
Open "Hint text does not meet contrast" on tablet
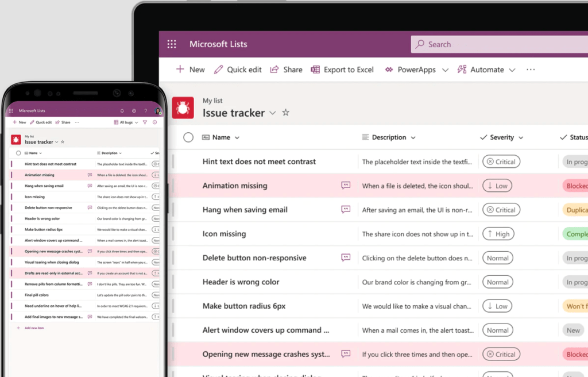point(259,161)
